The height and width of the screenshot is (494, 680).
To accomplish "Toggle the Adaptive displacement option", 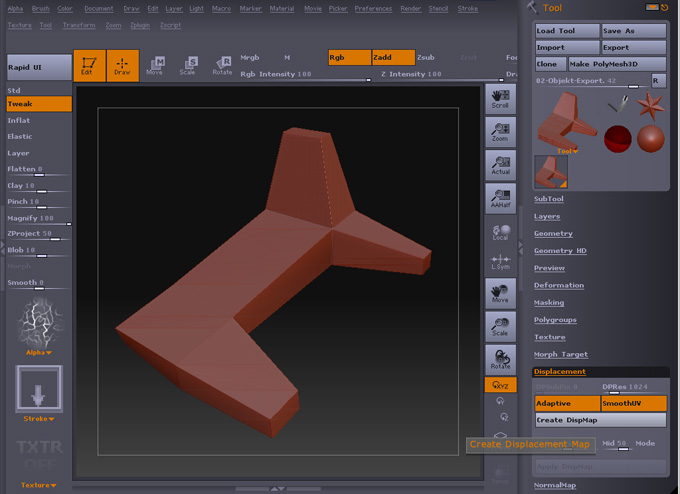I will pyautogui.click(x=567, y=403).
